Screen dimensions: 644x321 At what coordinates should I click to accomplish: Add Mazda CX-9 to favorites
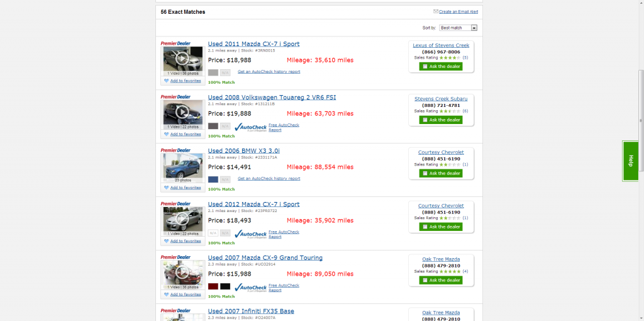186,295
